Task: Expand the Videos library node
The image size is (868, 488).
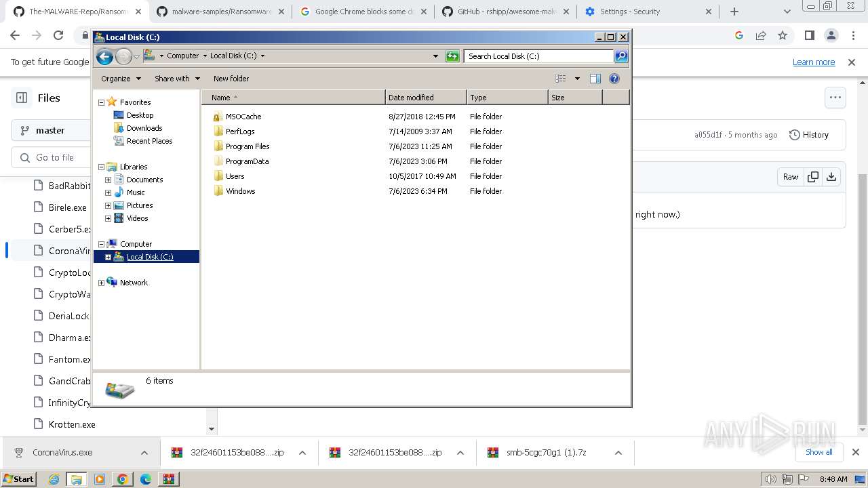Action: click(x=108, y=218)
